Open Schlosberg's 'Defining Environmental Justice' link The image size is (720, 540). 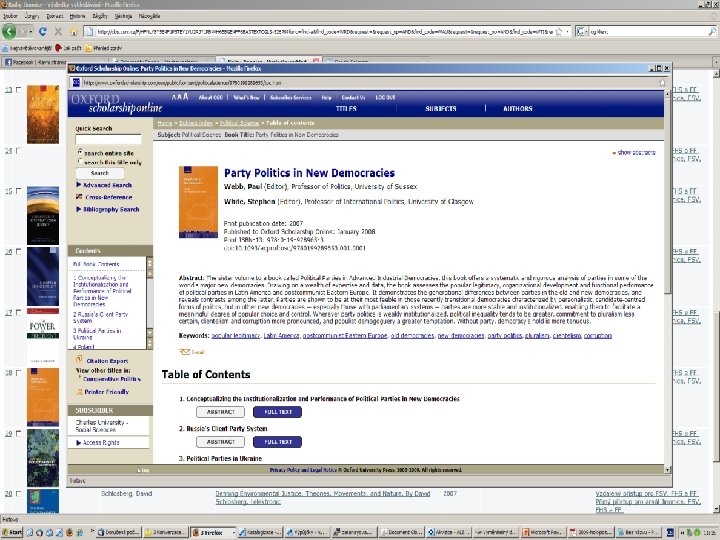(322, 497)
